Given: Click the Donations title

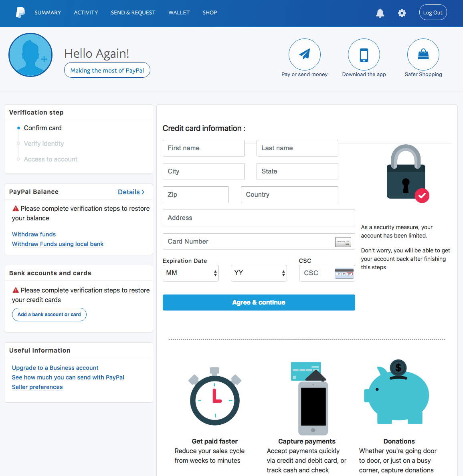Looking at the screenshot, I should click(x=399, y=442).
